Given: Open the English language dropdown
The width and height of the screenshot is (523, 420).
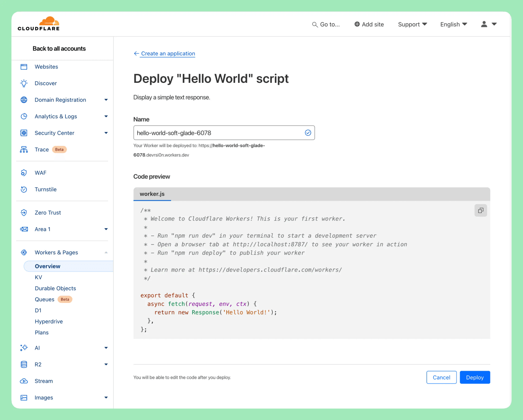Looking at the screenshot, I should pyautogui.click(x=453, y=24).
